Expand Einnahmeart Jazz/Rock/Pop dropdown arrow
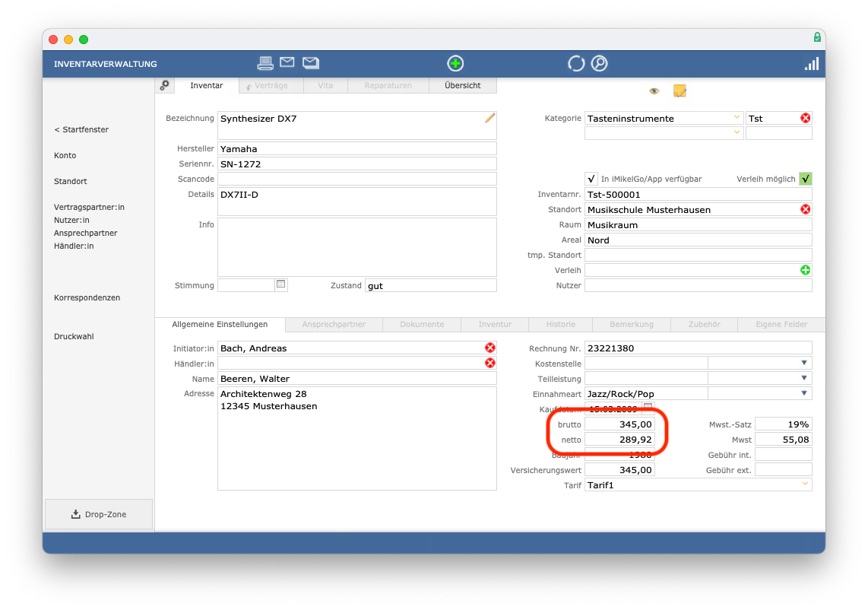This screenshot has width=868, height=610. [804, 393]
